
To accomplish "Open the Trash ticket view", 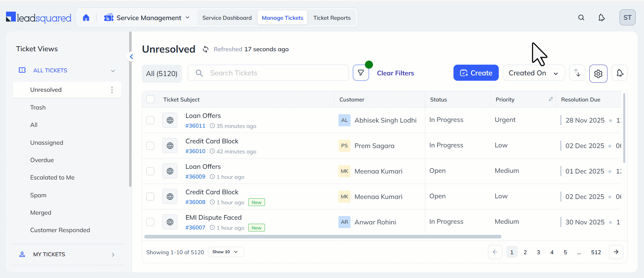I will point(38,108).
